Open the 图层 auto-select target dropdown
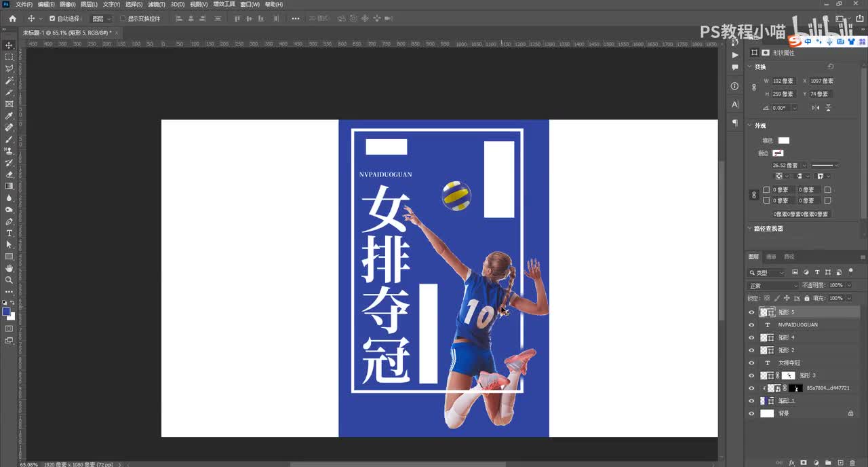Screen dimensions: 868x467 click(102, 18)
